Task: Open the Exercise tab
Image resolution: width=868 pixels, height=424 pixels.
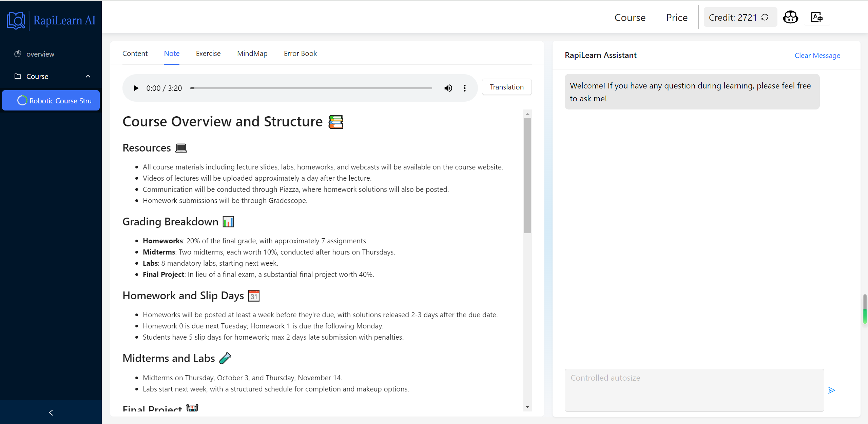Action: coord(208,54)
